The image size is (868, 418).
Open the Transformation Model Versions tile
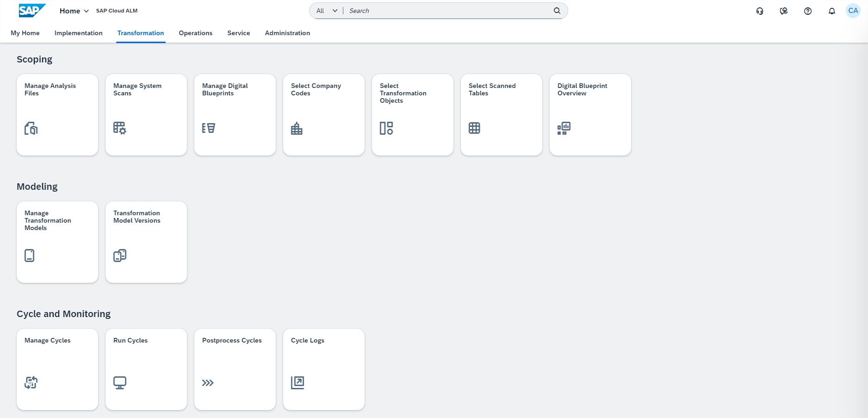click(146, 242)
